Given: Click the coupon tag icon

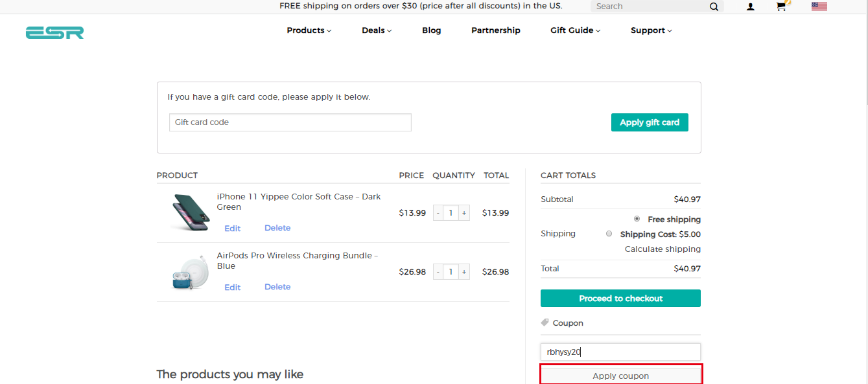Looking at the screenshot, I should pyautogui.click(x=545, y=322).
